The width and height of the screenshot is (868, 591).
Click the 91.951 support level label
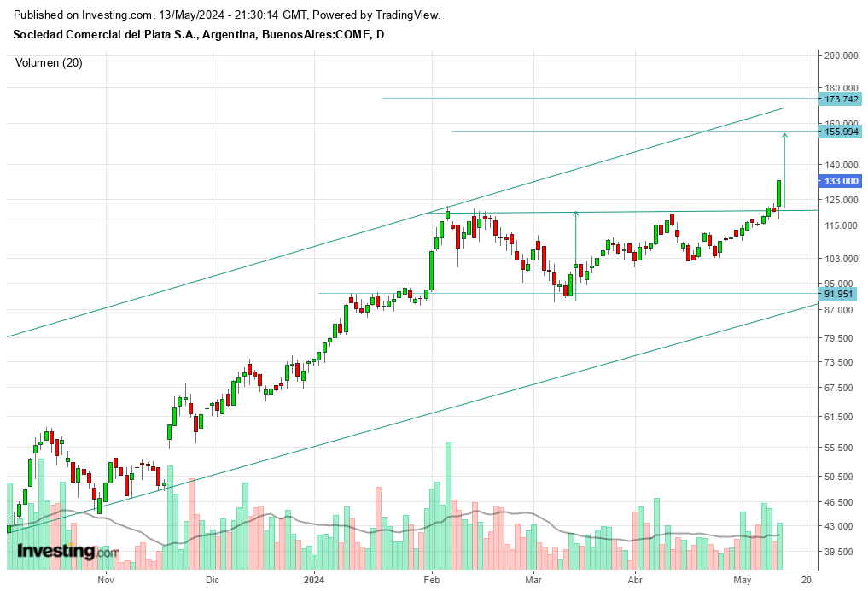839,294
